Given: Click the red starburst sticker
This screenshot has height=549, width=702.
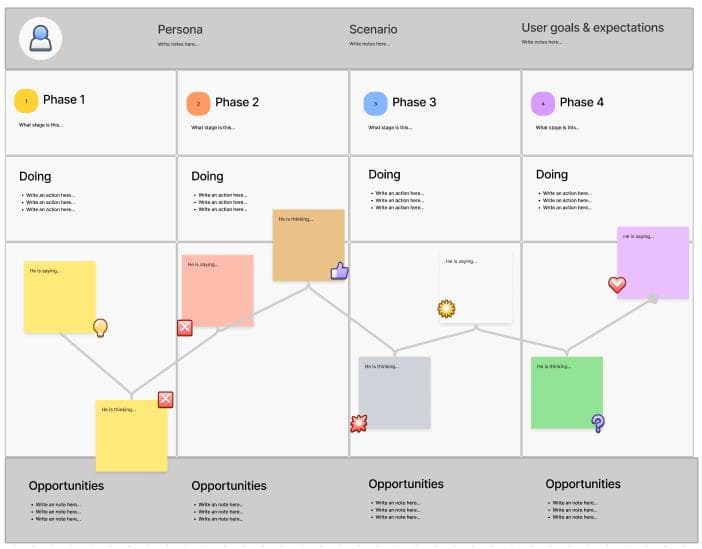Looking at the screenshot, I should coord(359,423).
